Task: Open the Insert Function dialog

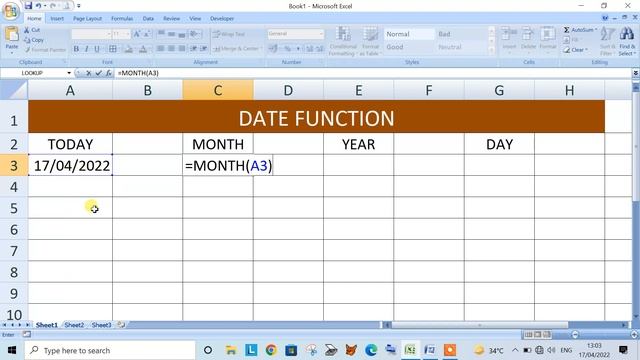Action: 108,73
